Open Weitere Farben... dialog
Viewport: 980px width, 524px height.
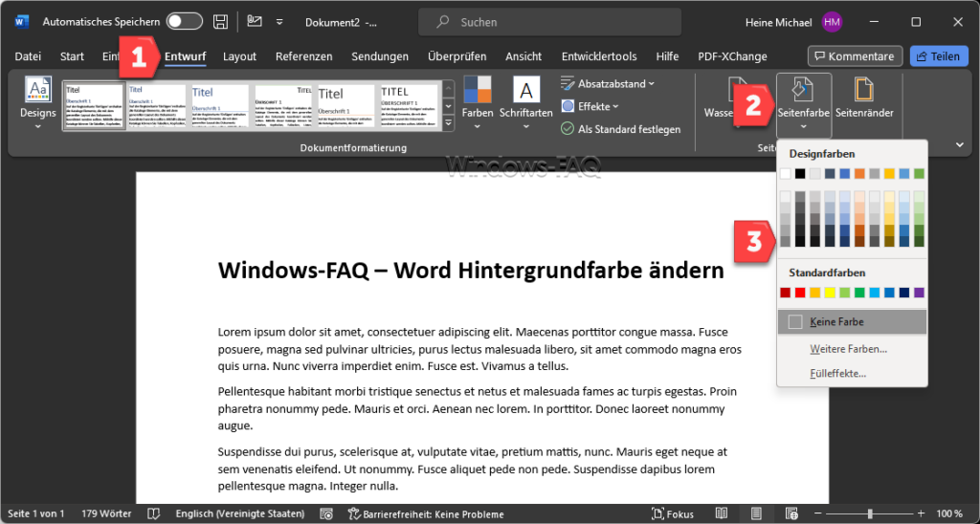[853, 348]
